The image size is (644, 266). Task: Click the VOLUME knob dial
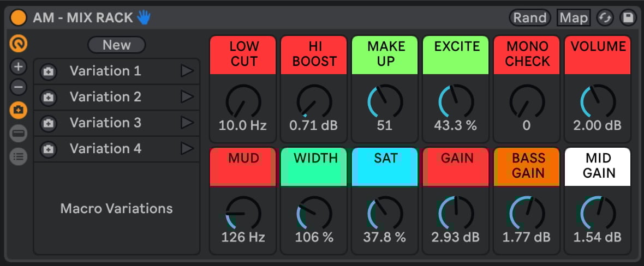pyautogui.click(x=598, y=101)
